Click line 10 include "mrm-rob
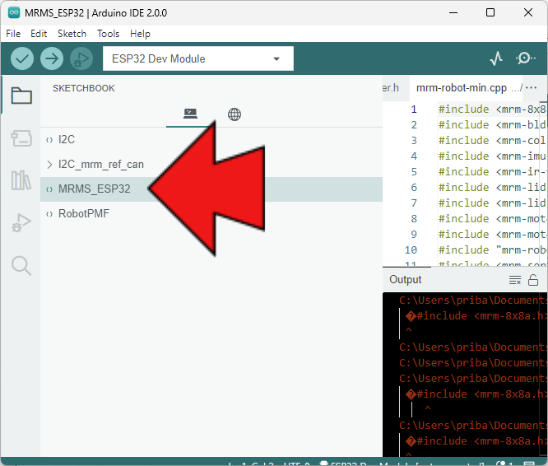This screenshot has height=466, width=548. (492, 250)
